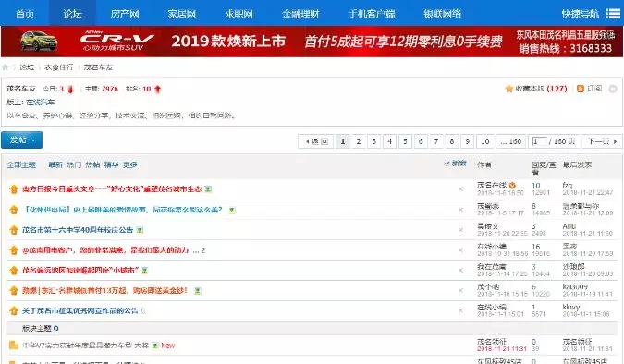Open 求职网 in top navigation
The image size is (624, 364).
click(x=239, y=14)
